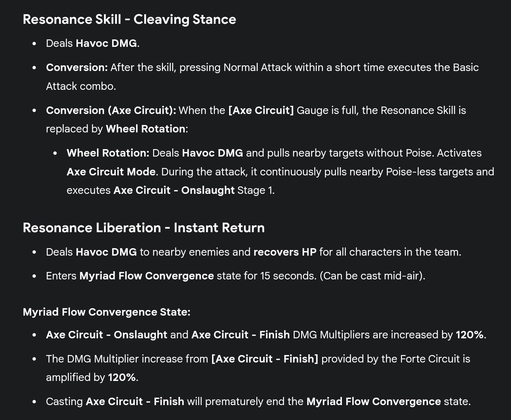
Task: Click the bold "Wheel Rotation:" sub-bullet label
Action: 108,153
